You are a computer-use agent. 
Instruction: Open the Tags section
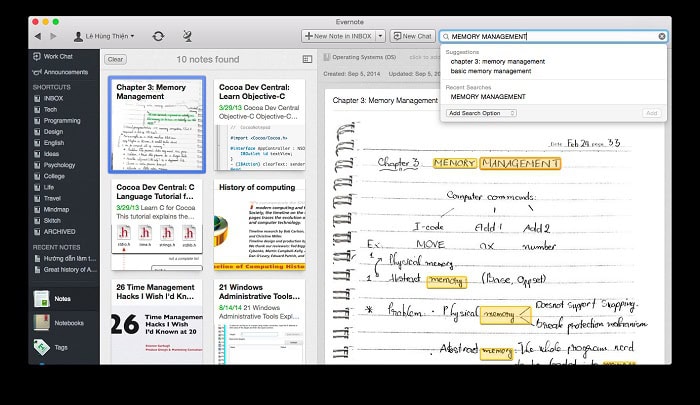click(61, 346)
